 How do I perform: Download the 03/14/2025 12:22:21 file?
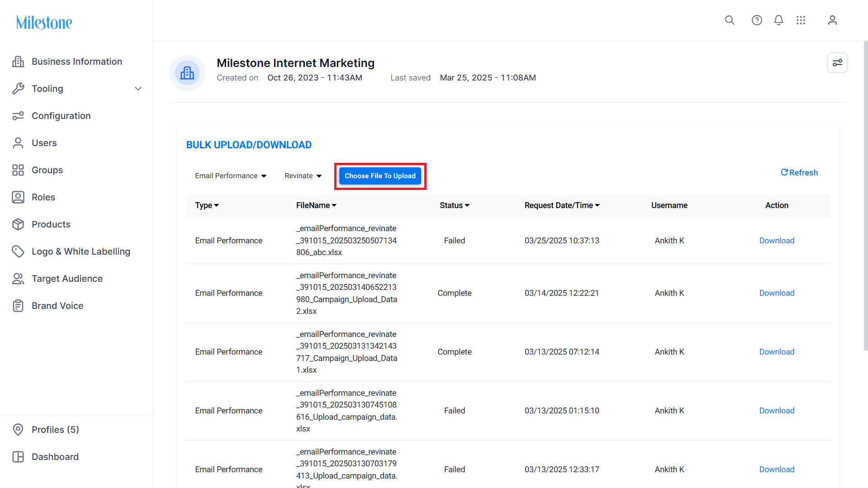tap(777, 293)
